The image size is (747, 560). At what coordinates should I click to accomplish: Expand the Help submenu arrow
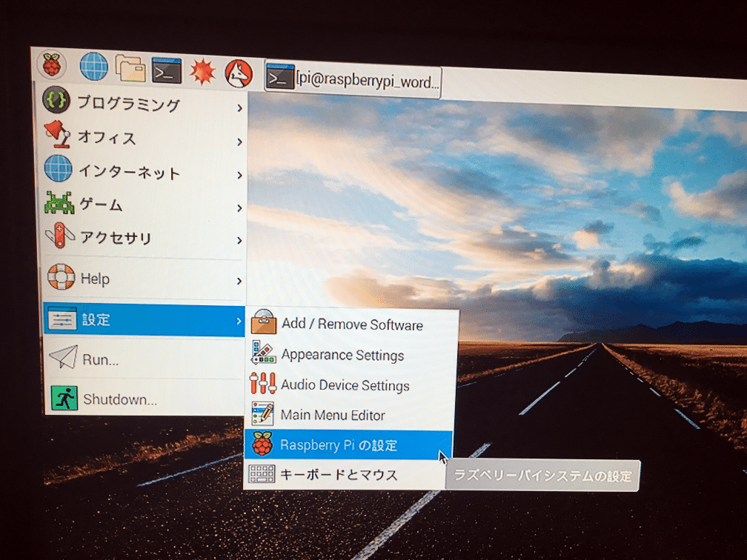(239, 281)
